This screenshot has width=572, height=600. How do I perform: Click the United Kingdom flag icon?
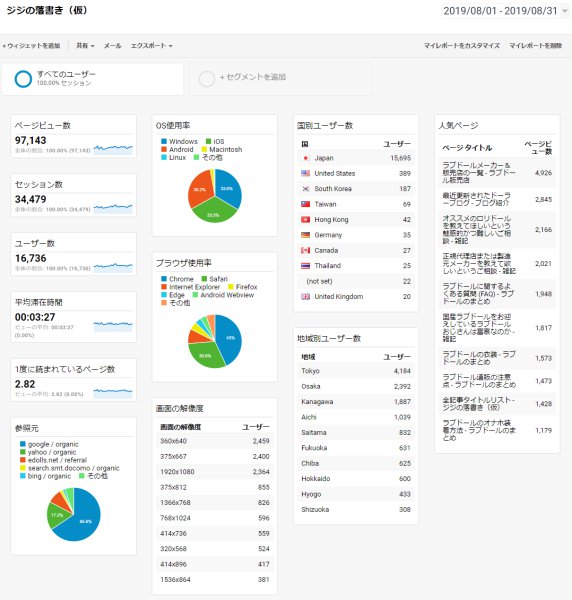305,296
